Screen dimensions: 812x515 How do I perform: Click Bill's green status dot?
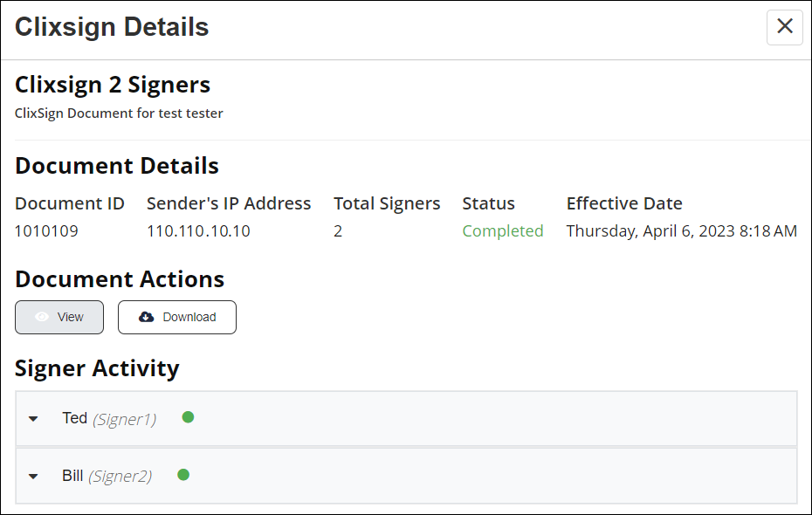[x=183, y=475]
